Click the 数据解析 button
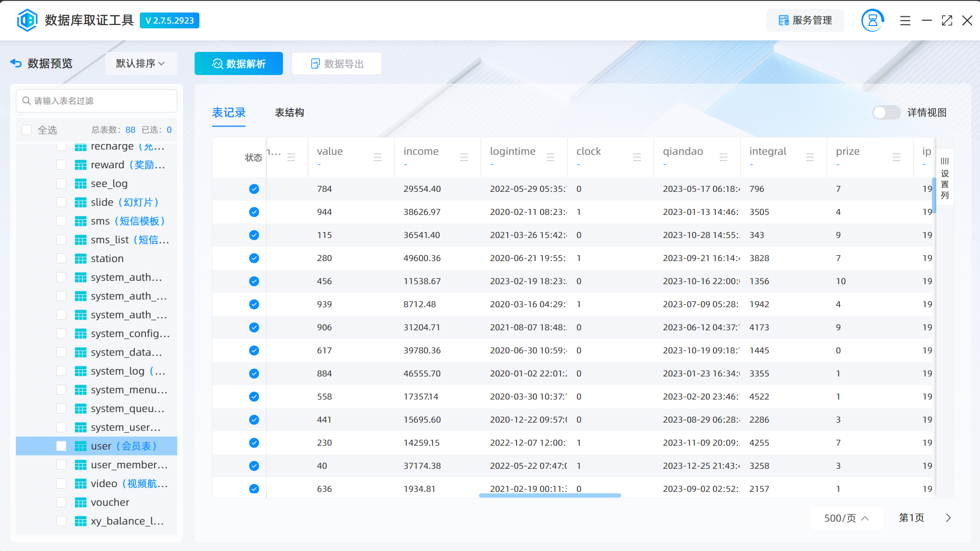Viewport: 980px width, 551px height. 239,63
